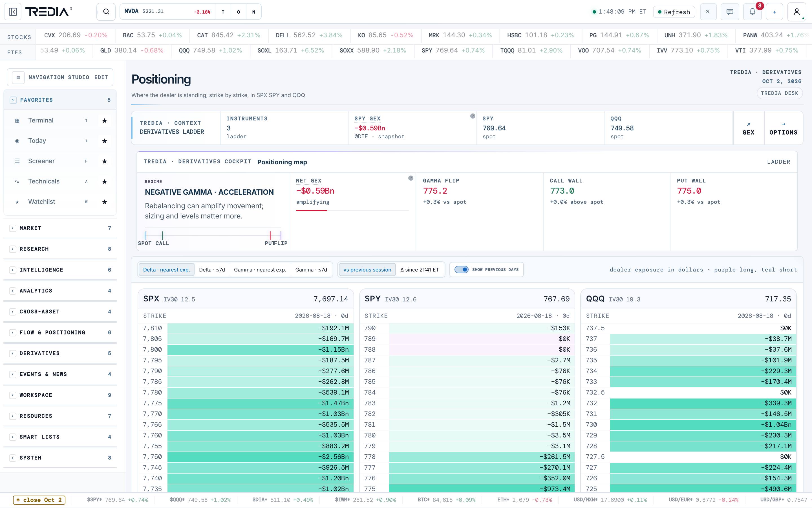Viewport: 812px width, 508px height.
Task: Click the Refresh button
Action: click(x=674, y=12)
